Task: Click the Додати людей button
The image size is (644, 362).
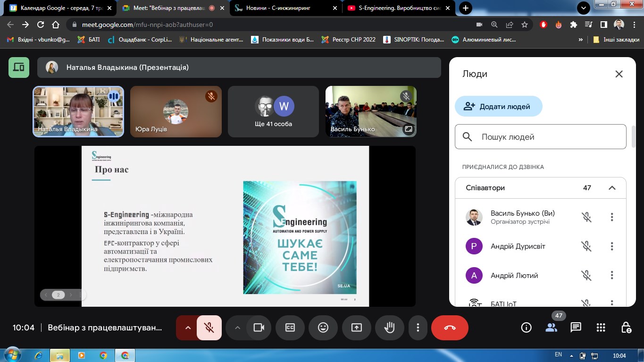Action: pos(499,107)
